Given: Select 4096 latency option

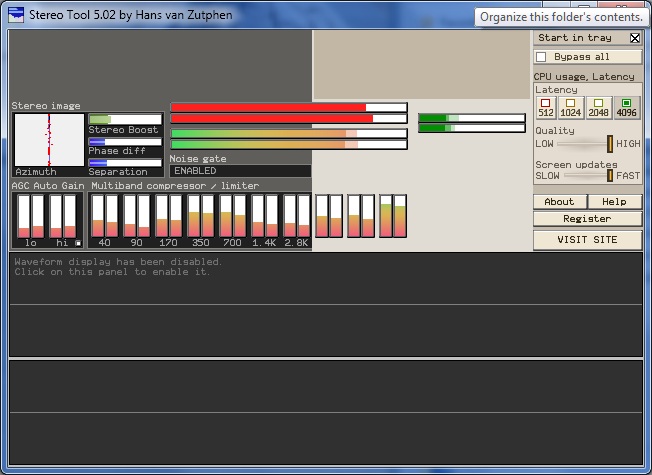Looking at the screenshot, I should point(626,108).
